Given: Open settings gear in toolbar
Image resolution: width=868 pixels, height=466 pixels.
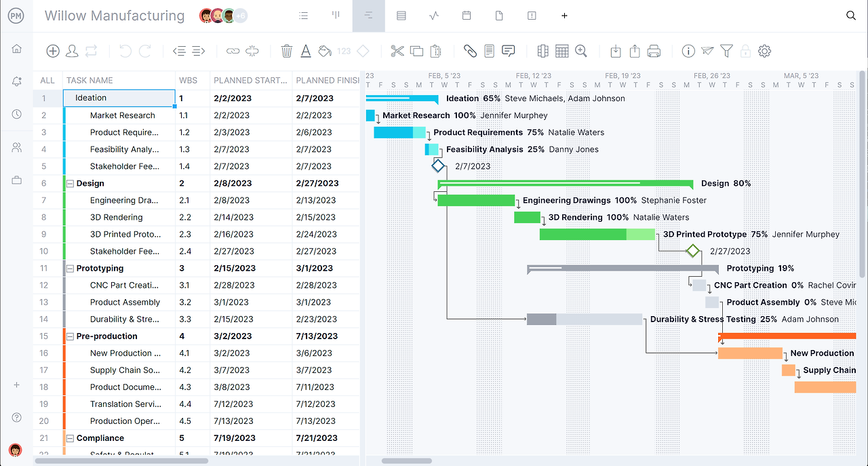Looking at the screenshot, I should [x=765, y=51].
